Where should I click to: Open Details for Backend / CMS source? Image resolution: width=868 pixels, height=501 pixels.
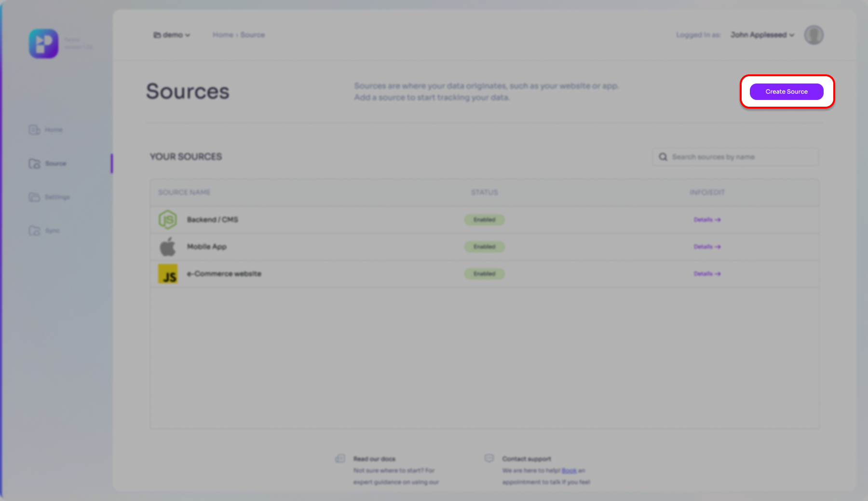(x=707, y=220)
